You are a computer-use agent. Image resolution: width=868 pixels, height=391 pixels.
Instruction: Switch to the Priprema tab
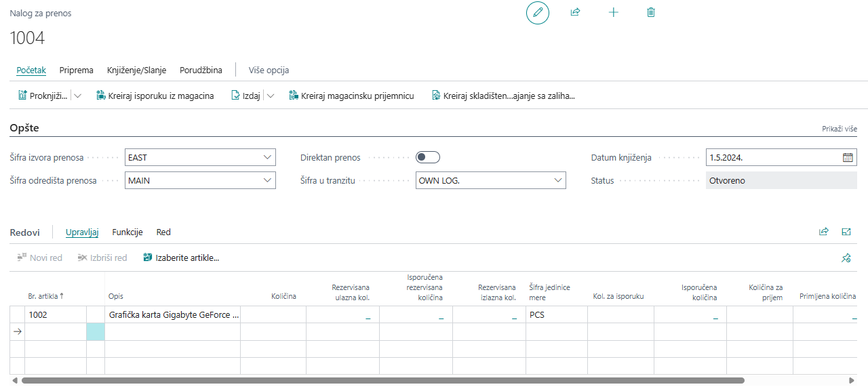[x=77, y=70]
